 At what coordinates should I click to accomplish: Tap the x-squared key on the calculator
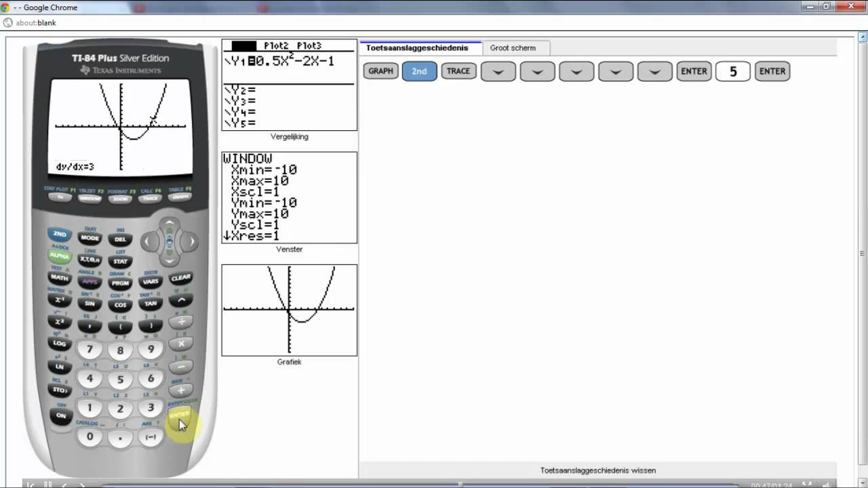(x=60, y=322)
